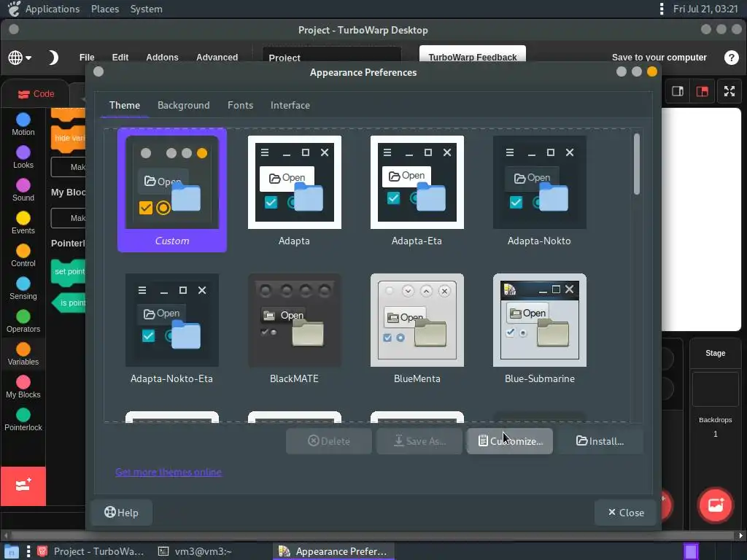747x560 pixels.
Task: Select the Looks block category
Action: pyautogui.click(x=23, y=157)
